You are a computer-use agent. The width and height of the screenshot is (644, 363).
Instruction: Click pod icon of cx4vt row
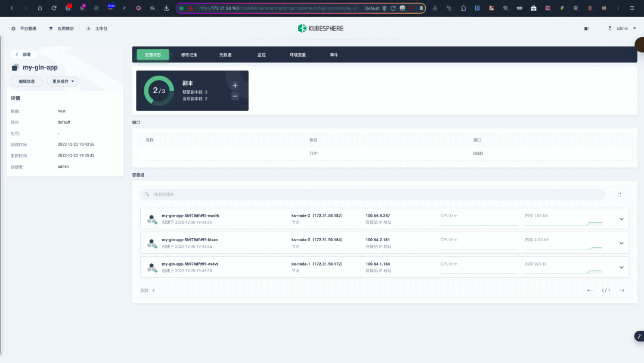pyautogui.click(x=152, y=267)
